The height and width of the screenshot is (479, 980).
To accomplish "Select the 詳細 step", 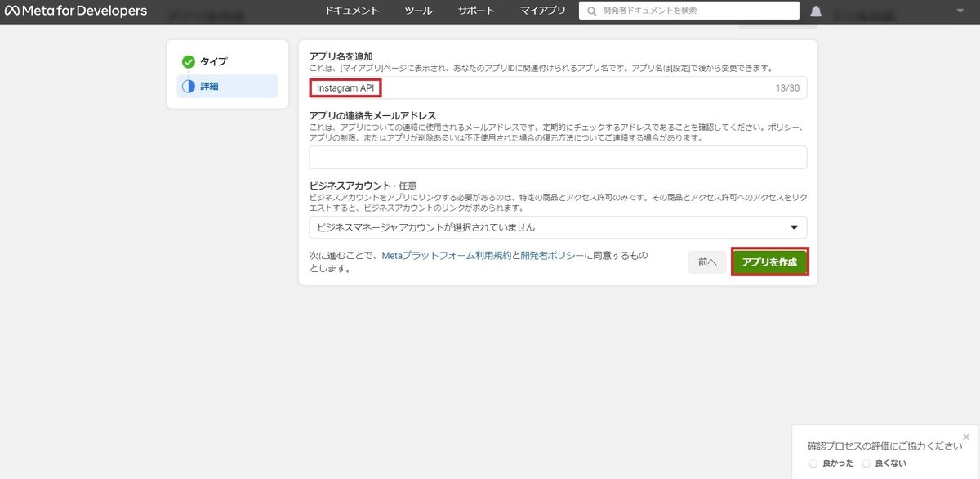I will pyautogui.click(x=227, y=86).
